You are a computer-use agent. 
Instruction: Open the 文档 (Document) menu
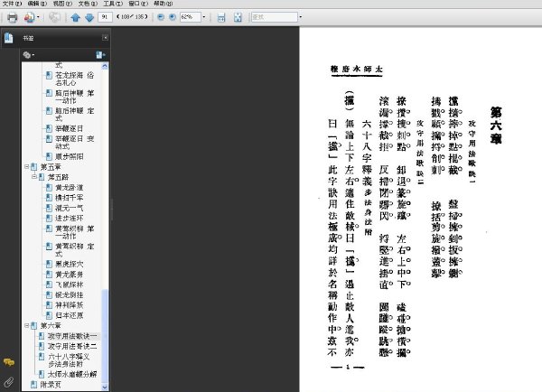pyautogui.click(x=88, y=4)
